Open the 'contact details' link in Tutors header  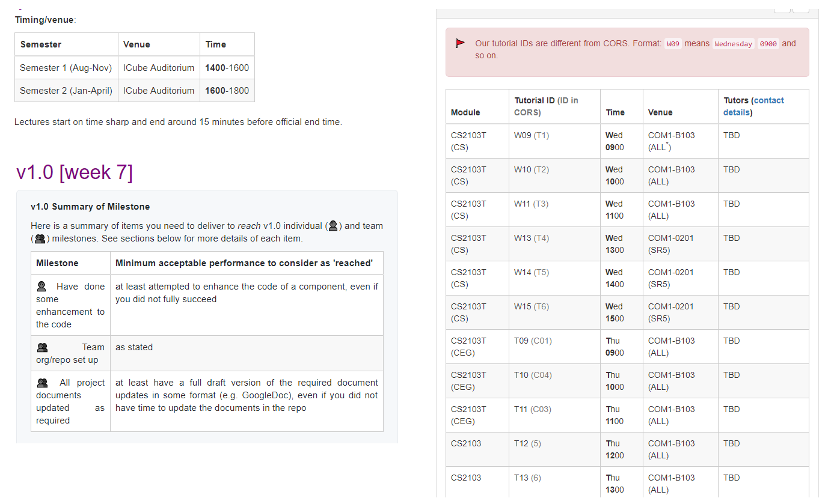[x=753, y=106]
